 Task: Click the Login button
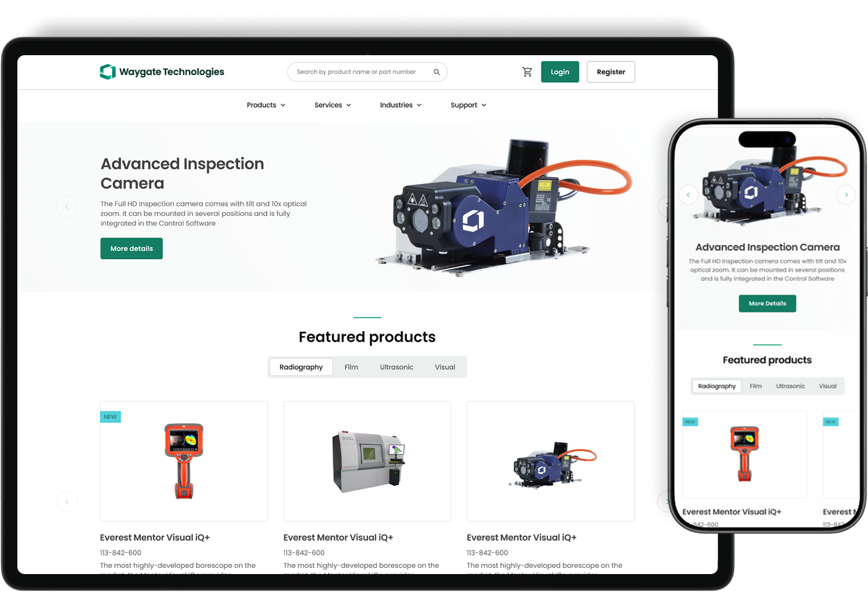click(560, 72)
